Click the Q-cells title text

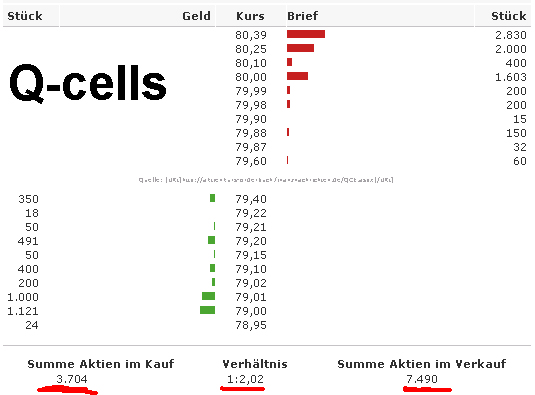click(88, 83)
